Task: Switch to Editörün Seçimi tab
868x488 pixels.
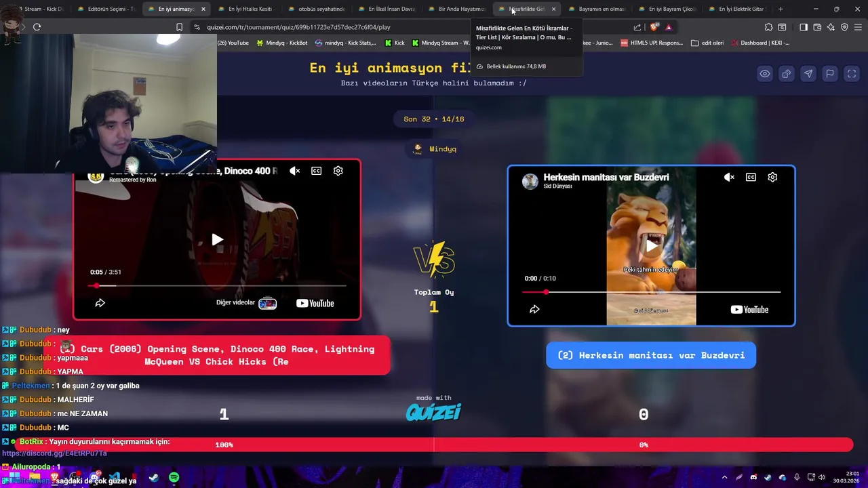Action: click(x=106, y=9)
